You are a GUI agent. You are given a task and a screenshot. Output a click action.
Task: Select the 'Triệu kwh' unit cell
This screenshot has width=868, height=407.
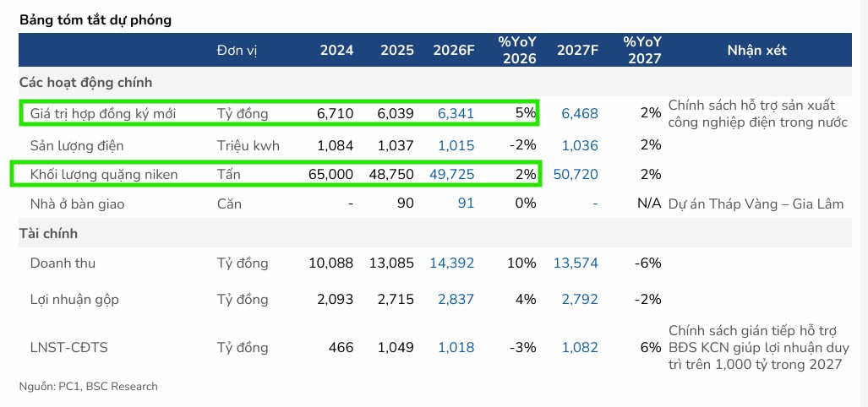coord(248,145)
